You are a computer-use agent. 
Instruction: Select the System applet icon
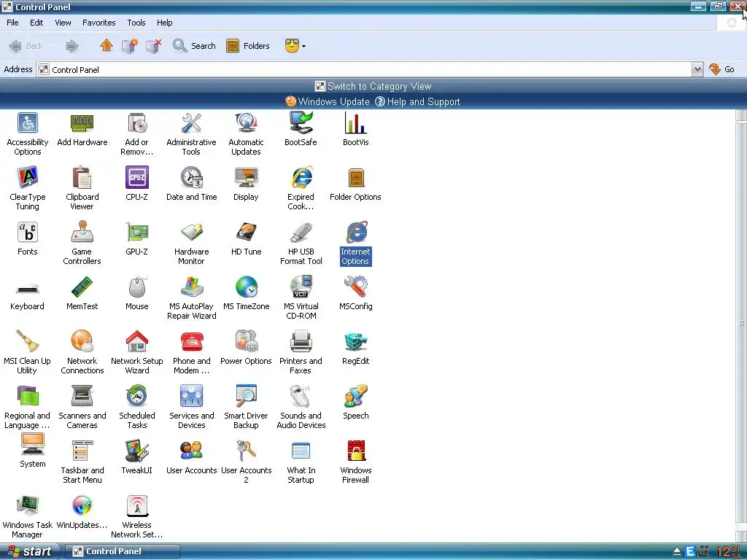coord(32,446)
